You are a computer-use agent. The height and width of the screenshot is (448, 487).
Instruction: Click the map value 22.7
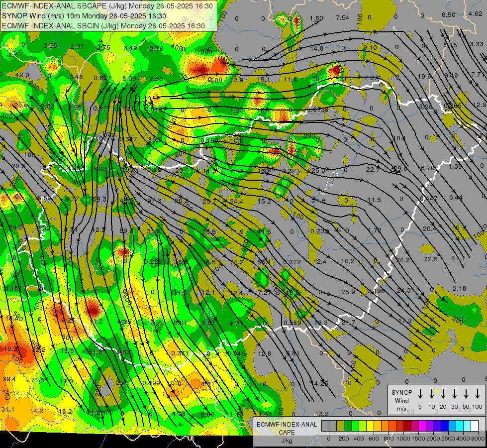coord(373,169)
